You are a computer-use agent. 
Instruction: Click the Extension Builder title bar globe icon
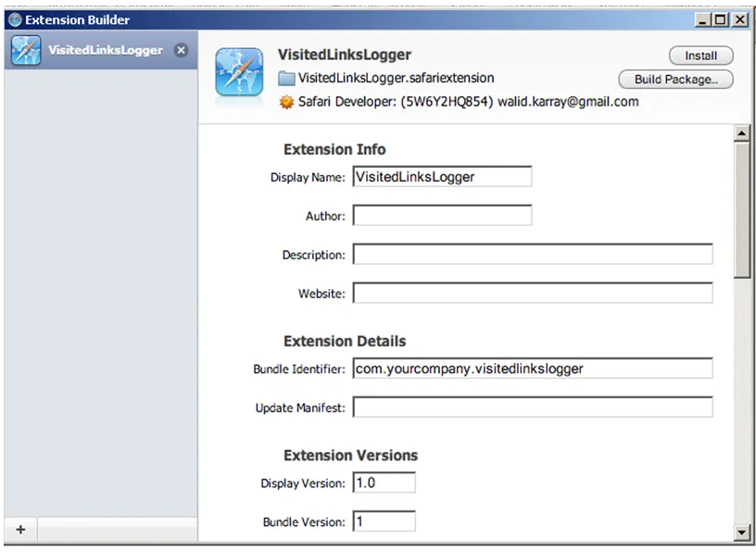tap(16, 19)
